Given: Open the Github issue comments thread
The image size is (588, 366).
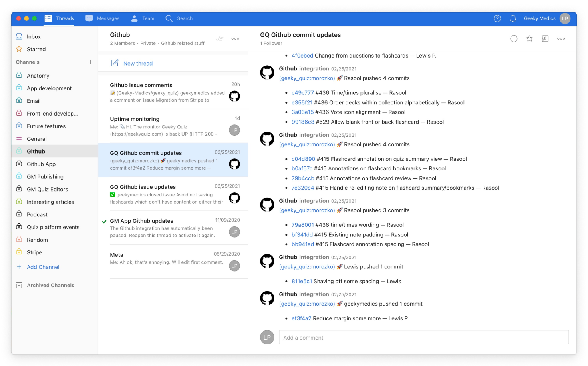Looking at the screenshot, I should 173,92.
